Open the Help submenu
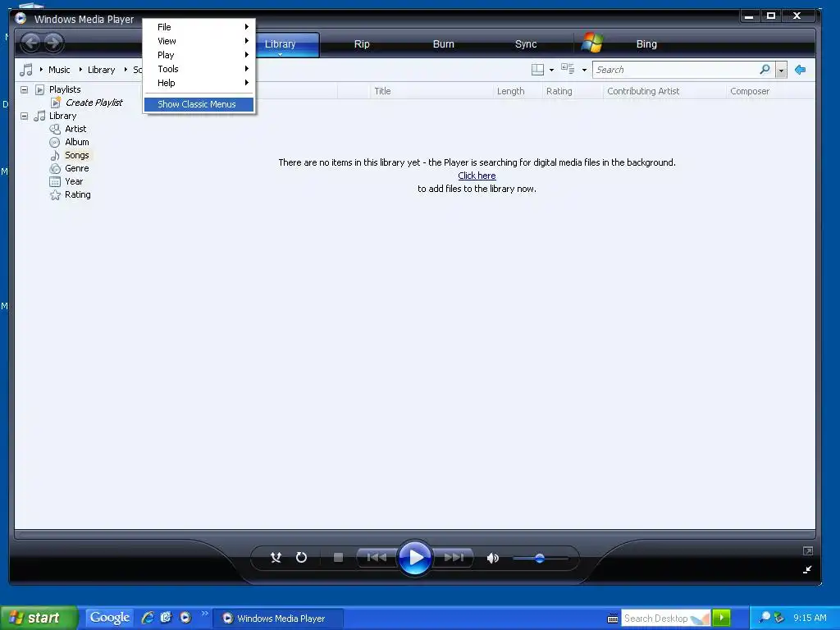The width and height of the screenshot is (840, 630). pos(199,83)
